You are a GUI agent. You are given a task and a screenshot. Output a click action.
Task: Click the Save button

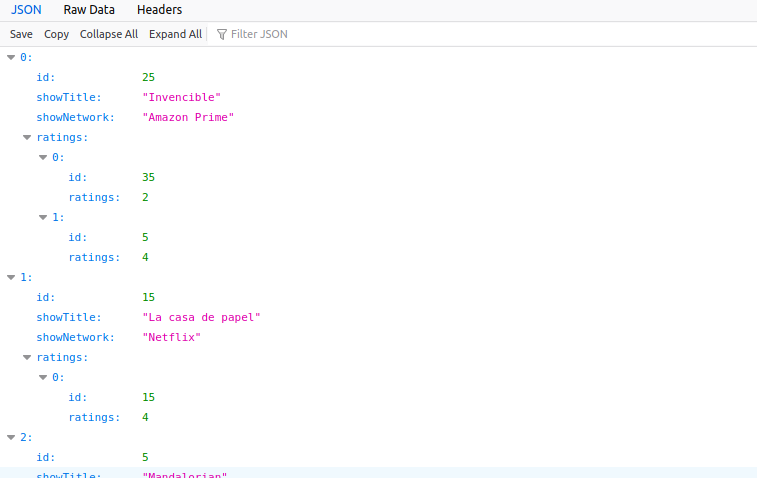pos(21,34)
